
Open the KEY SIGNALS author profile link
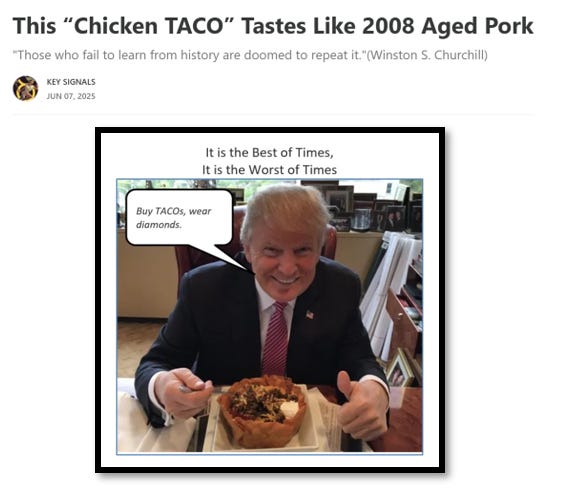click(71, 82)
